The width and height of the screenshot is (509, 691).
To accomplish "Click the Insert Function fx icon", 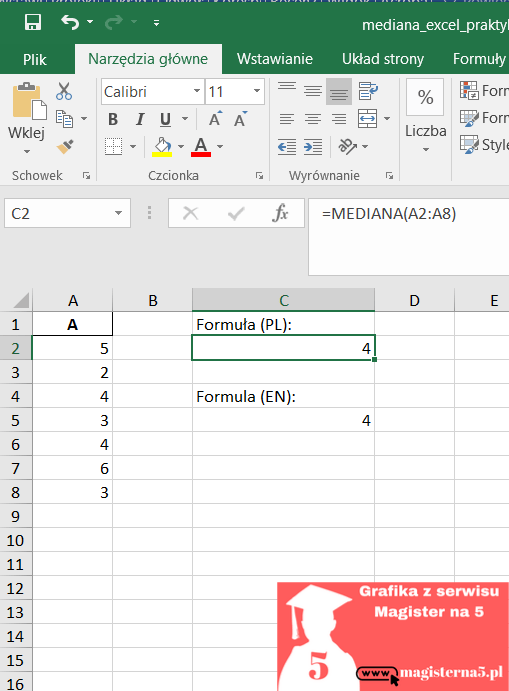I will 280,213.
